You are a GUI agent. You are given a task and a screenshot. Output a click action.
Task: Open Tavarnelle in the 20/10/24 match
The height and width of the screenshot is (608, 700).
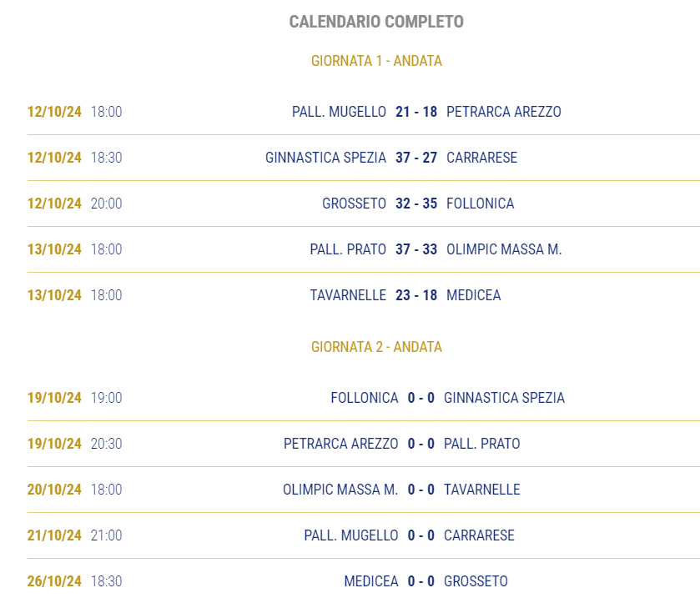point(481,490)
